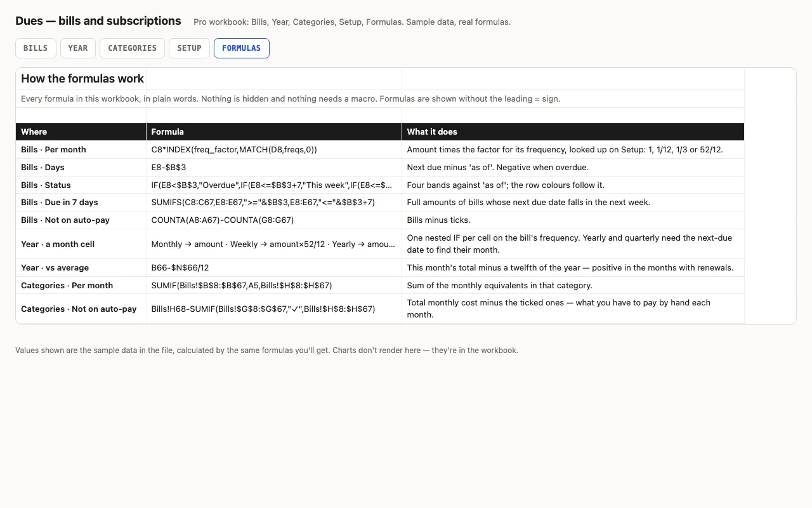Click the "Categories · Per month" cell
Viewport: 812px width, 508px height.
tap(81, 286)
